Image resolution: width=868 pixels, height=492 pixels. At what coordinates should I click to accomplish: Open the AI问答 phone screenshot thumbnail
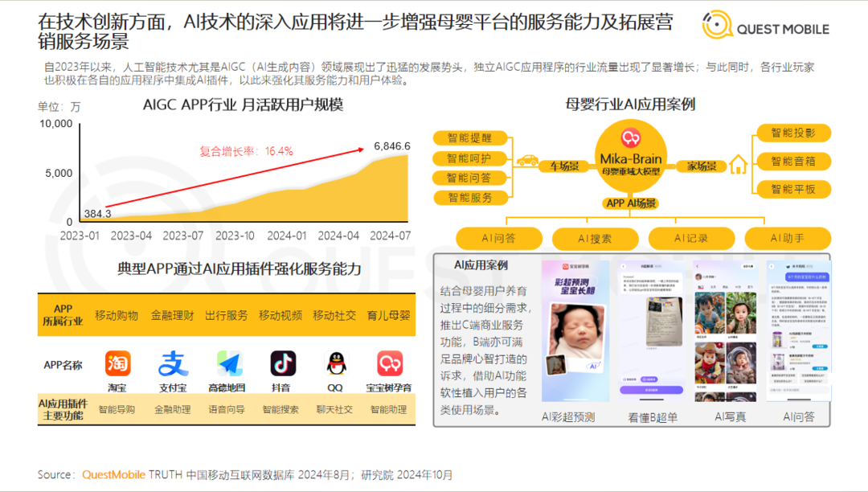(x=799, y=331)
